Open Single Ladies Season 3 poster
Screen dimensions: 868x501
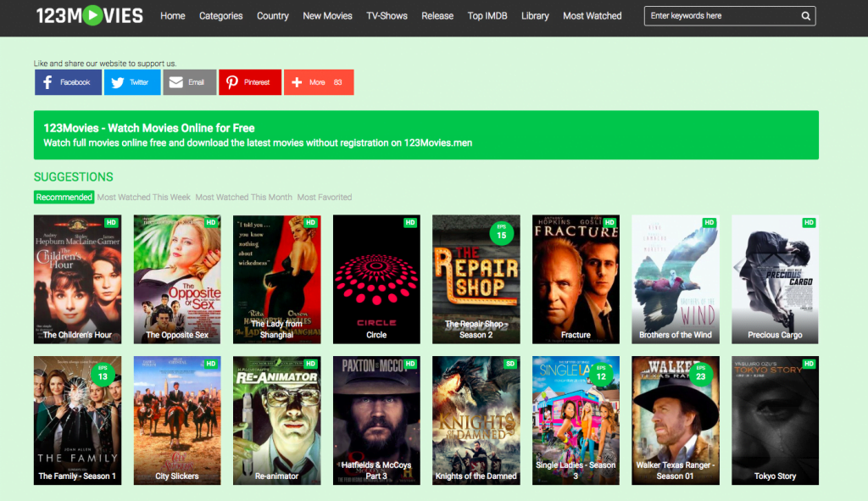point(576,420)
